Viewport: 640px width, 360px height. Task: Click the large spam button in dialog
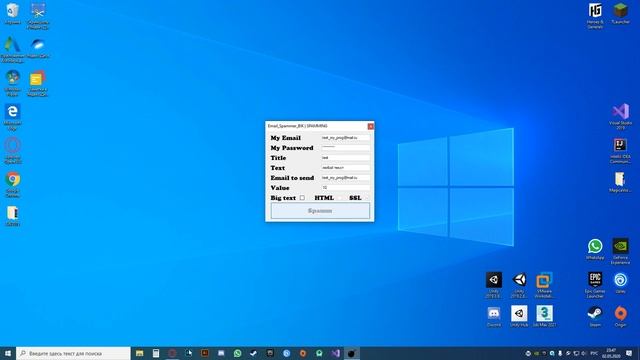click(x=320, y=211)
